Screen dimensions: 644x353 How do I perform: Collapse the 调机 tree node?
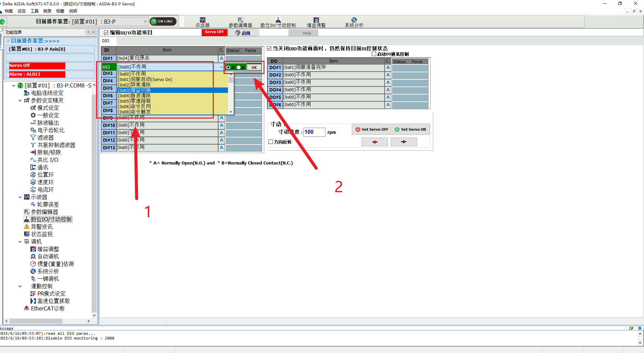tap(20, 242)
